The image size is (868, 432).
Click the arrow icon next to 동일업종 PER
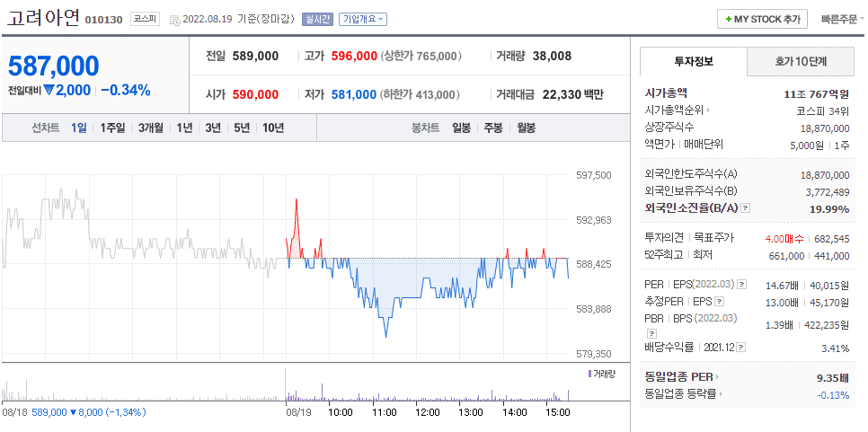tap(717, 377)
